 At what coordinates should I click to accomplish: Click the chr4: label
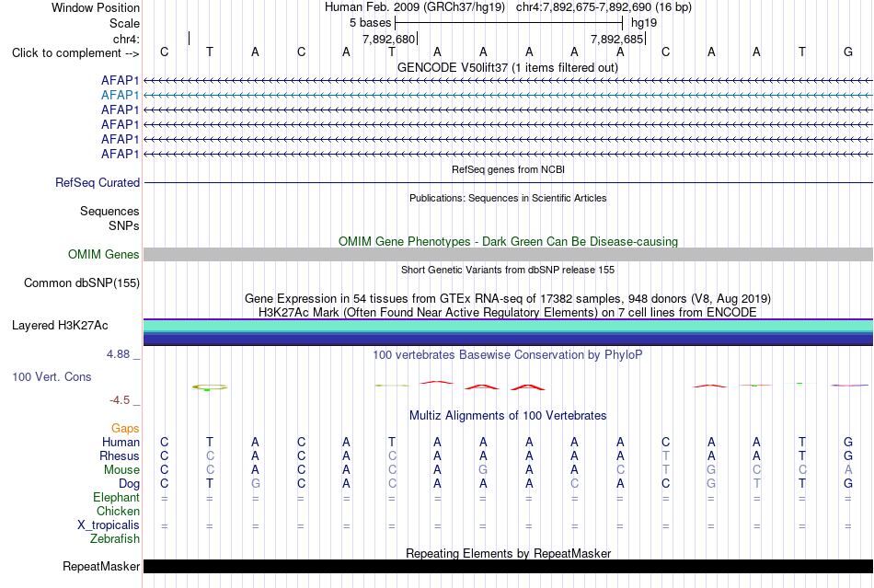tap(126, 39)
